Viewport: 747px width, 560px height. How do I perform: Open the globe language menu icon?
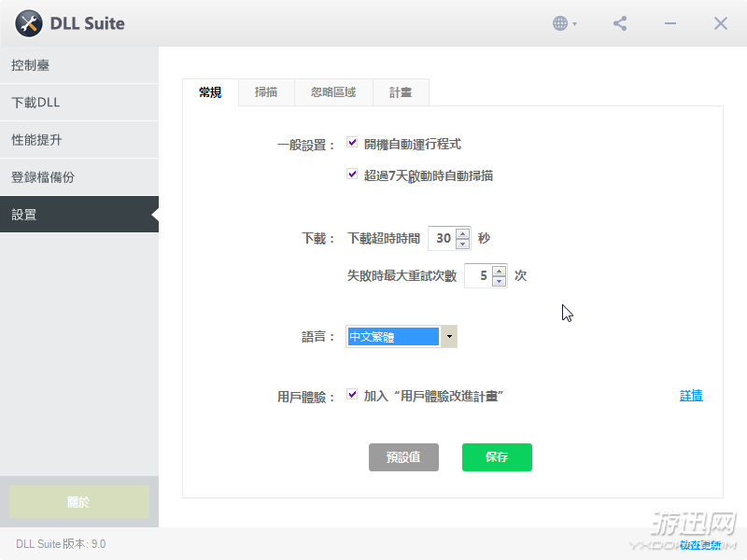point(565,23)
